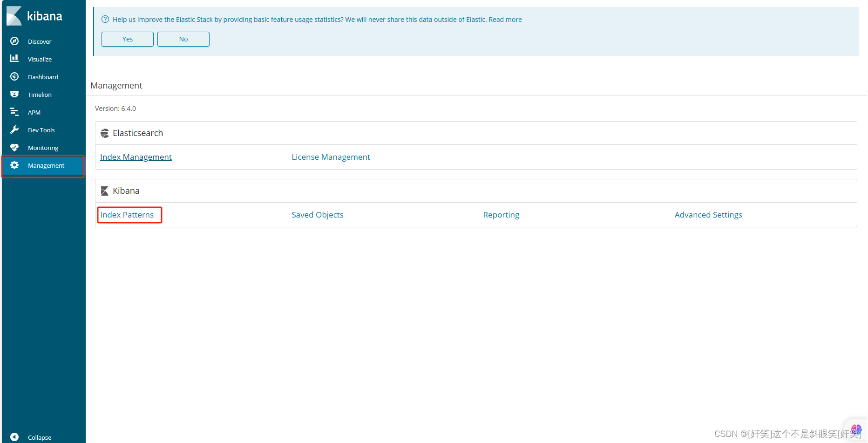The image size is (868, 443).
Task: Click the Monitoring heartbeat icon
Action: tap(14, 147)
